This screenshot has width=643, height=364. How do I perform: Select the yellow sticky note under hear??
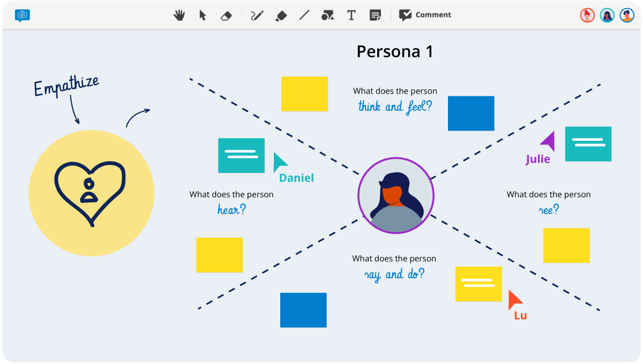220,255
